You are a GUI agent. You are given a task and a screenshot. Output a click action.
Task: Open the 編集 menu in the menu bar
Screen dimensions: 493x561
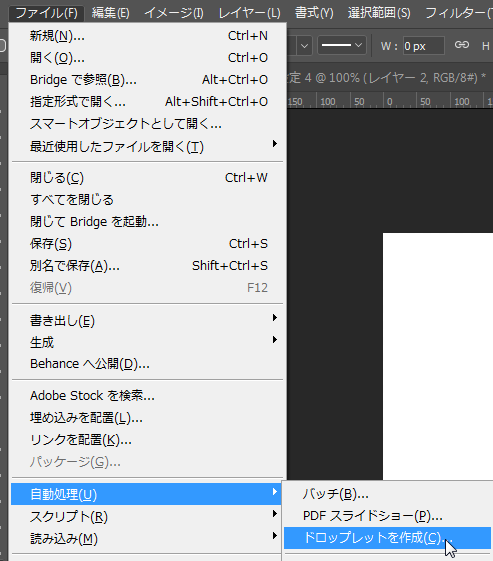(x=111, y=13)
